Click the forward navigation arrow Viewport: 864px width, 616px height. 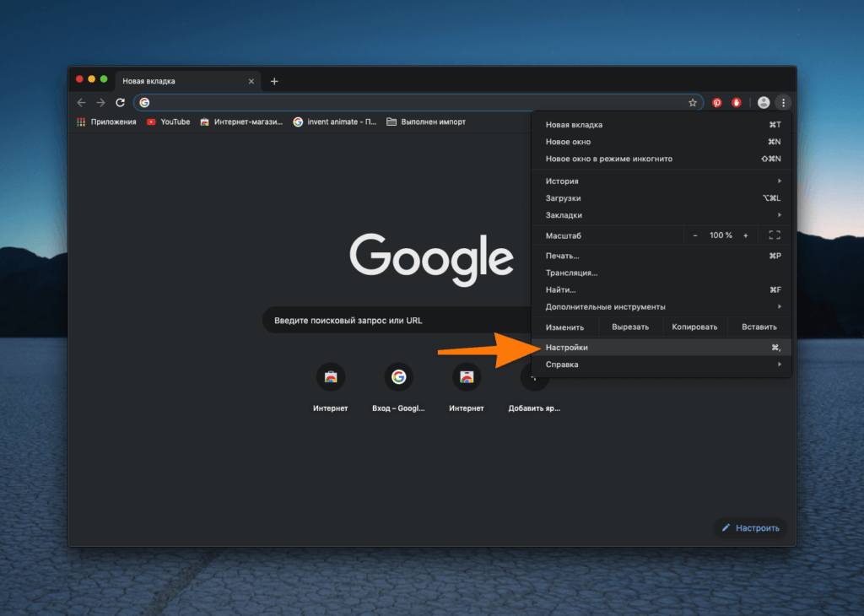(x=100, y=102)
